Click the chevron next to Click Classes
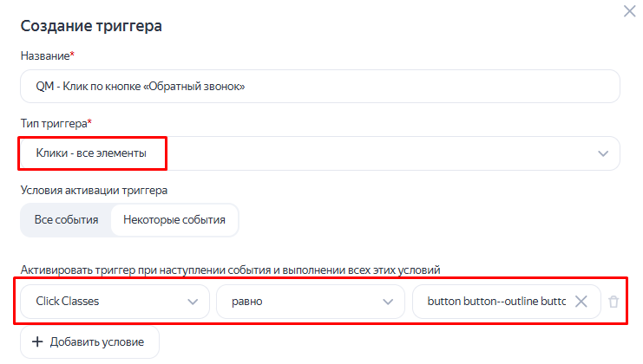Viewport: 643px width, 364px height. [193, 302]
